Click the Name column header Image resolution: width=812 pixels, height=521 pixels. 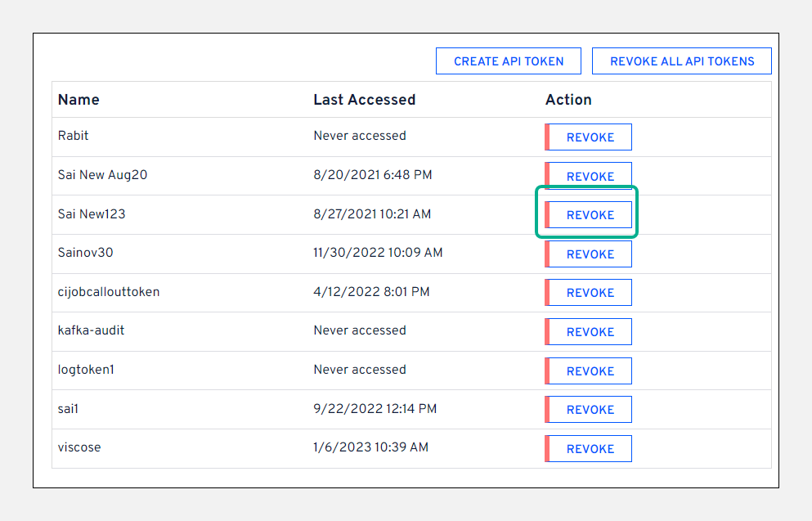coord(79,100)
